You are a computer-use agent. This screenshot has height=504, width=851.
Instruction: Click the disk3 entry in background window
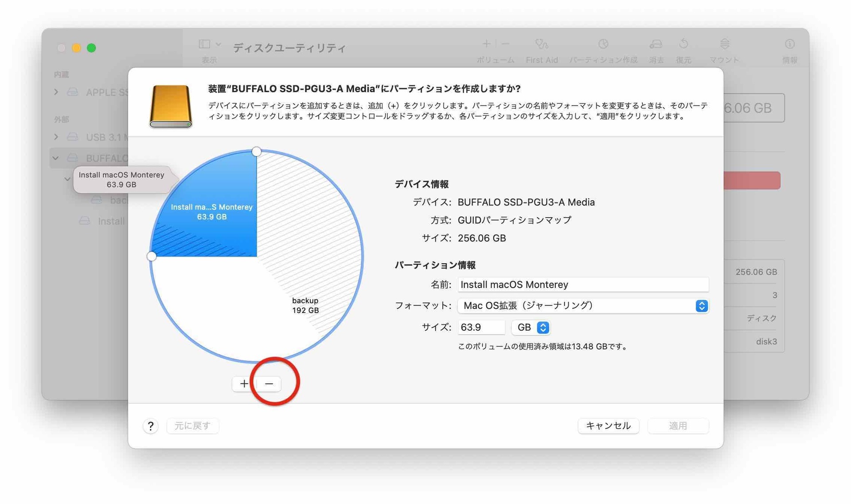pyautogui.click(x=766, y=342)
